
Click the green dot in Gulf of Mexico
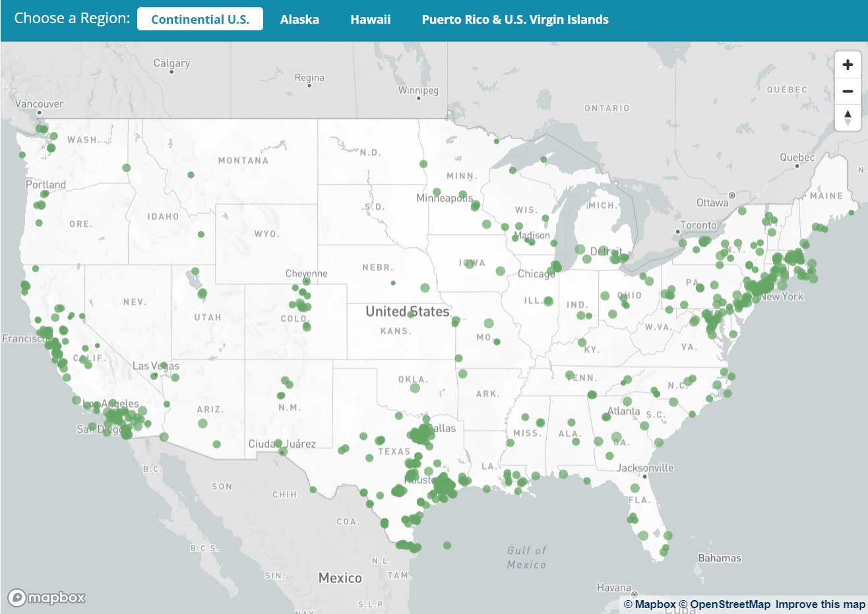click(x=447, y=545)
